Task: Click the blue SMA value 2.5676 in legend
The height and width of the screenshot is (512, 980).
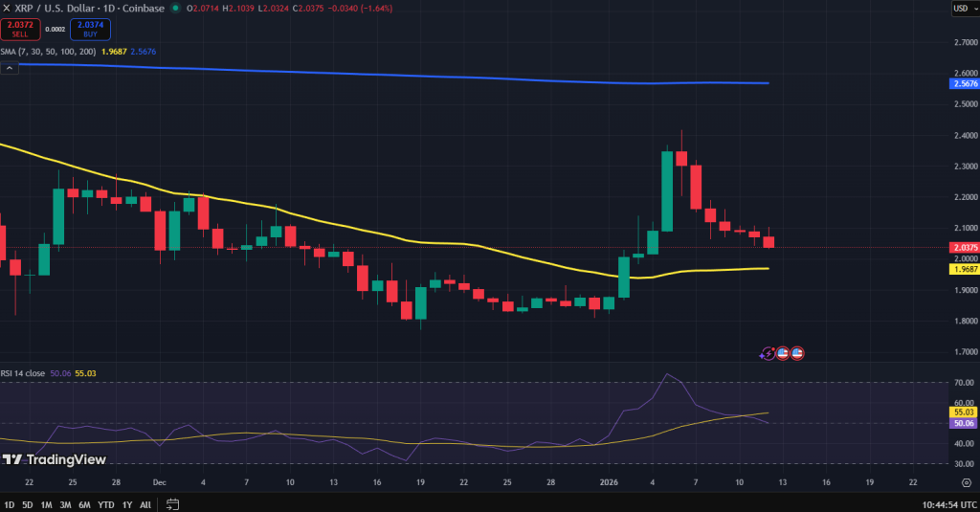Action: click(144, 52)
